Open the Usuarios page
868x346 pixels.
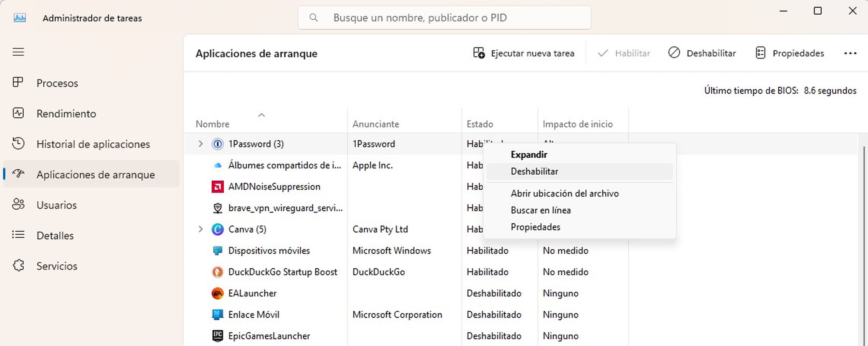(91, 205)
